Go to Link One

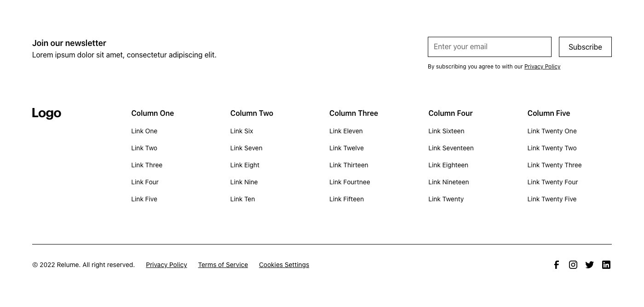tap(144, 131)
